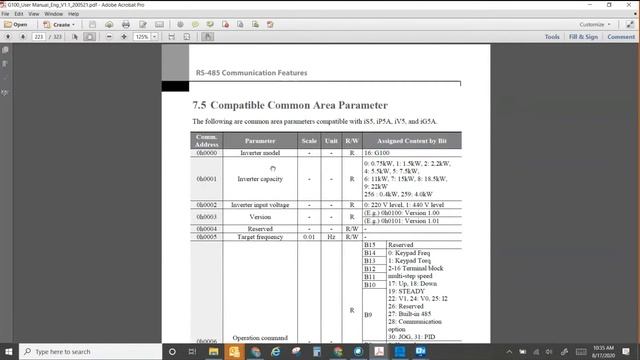Click the 'Target frequency' cell
The width and height of the screenshot is (640, 360).
(260, 237)
